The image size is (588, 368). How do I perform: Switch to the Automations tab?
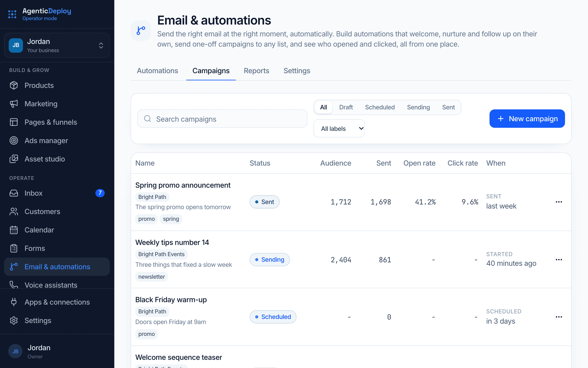(x=157, y=71)
